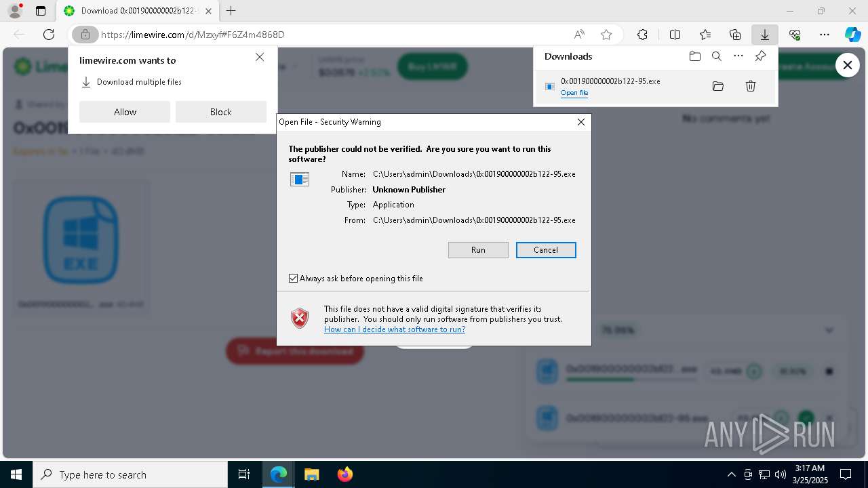Untick Always ask before opening this file

point(294,279)
